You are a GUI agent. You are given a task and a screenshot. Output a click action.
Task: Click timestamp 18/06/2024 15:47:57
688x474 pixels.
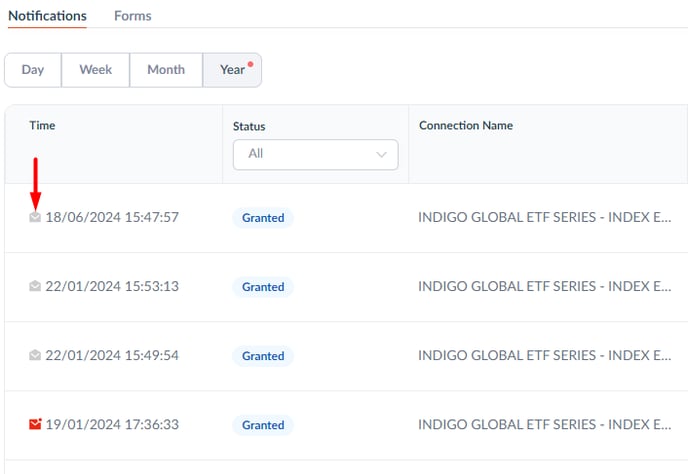[x=112, y=217]
